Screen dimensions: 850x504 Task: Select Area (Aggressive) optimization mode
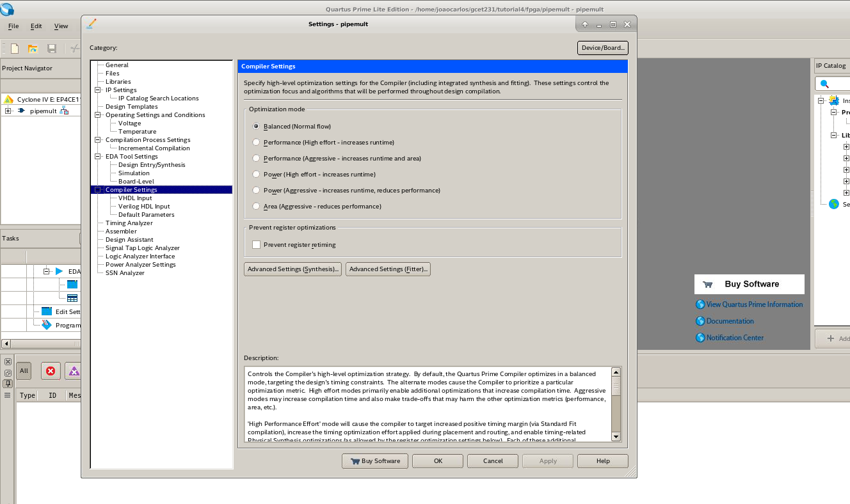(257, 207)
